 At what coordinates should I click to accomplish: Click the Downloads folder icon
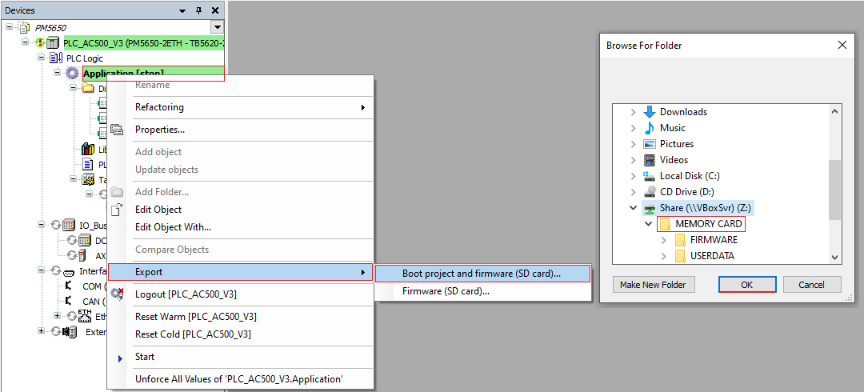click(650, 112)
